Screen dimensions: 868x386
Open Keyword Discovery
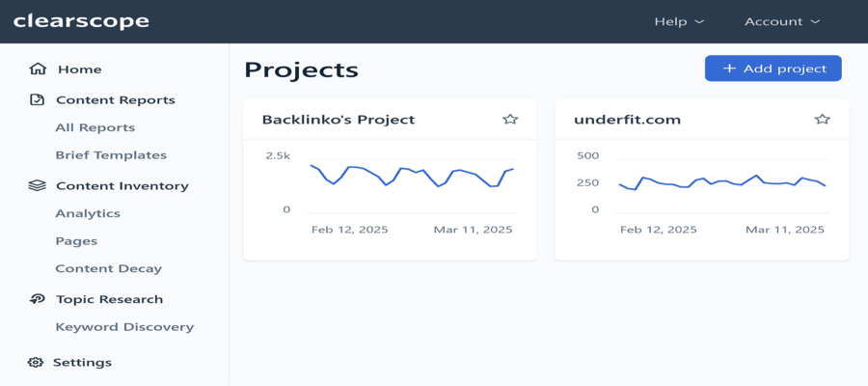pyautogui.click(x=124, y=327)
